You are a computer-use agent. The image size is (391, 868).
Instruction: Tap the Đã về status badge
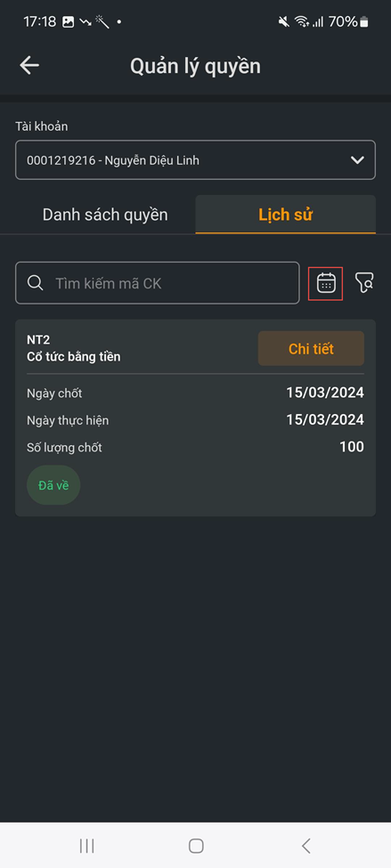tap(53, 485)
